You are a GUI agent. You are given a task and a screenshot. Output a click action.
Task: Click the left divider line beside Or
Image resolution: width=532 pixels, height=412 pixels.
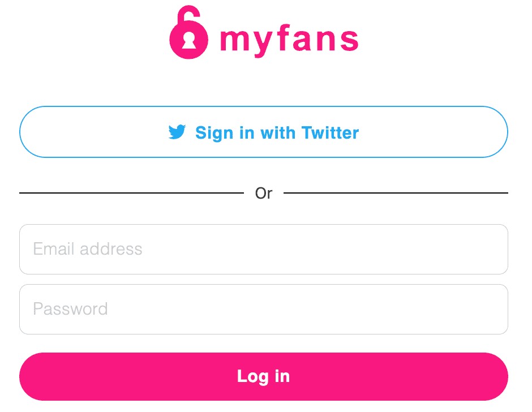130,194
